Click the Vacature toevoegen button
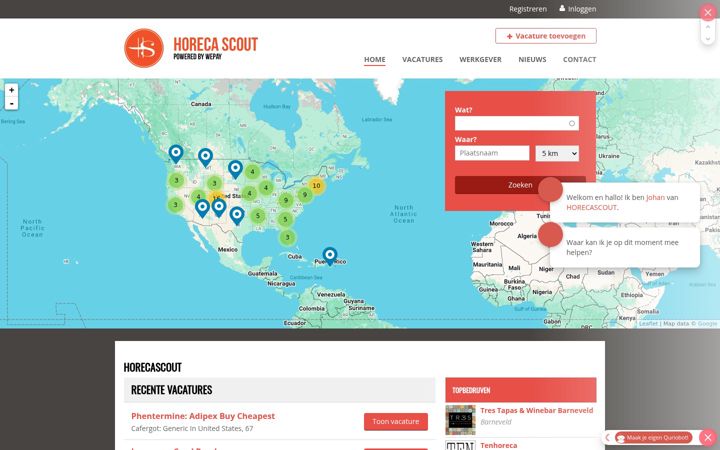This screenshot has height=450, width=720. 546,36
